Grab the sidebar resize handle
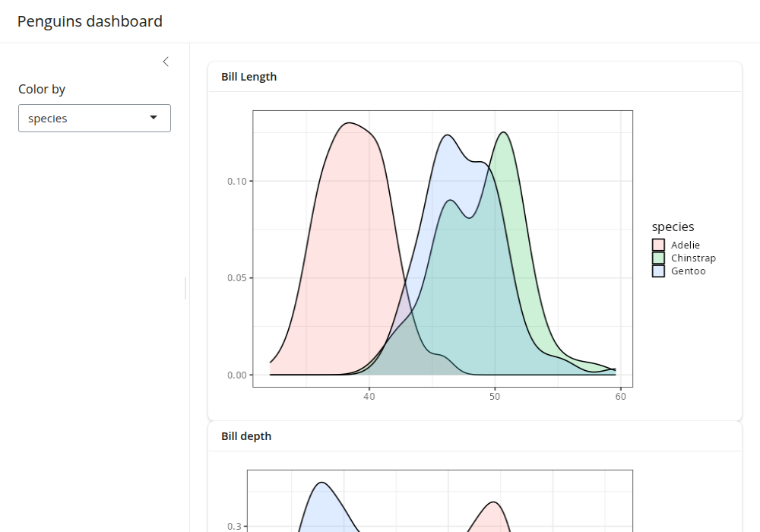Viewport: 760px width, 532px height. pos(185,287)
